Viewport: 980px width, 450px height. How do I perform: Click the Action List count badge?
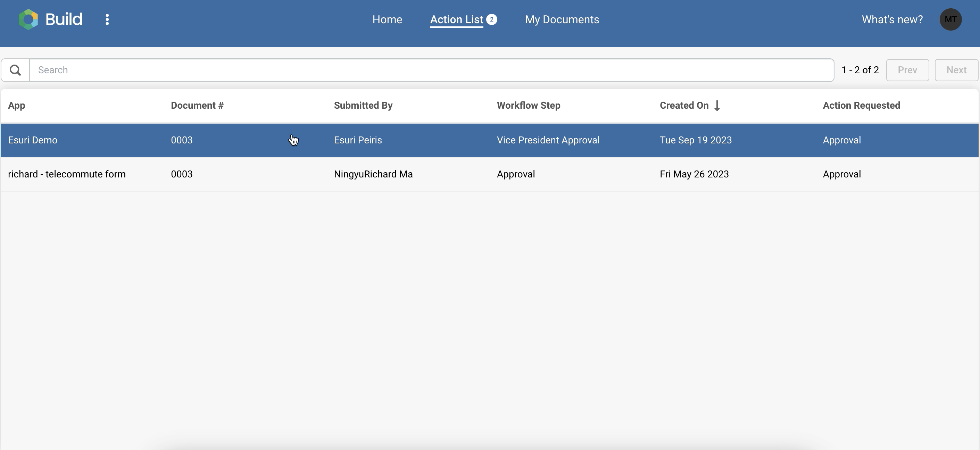[x=491, y=19]
